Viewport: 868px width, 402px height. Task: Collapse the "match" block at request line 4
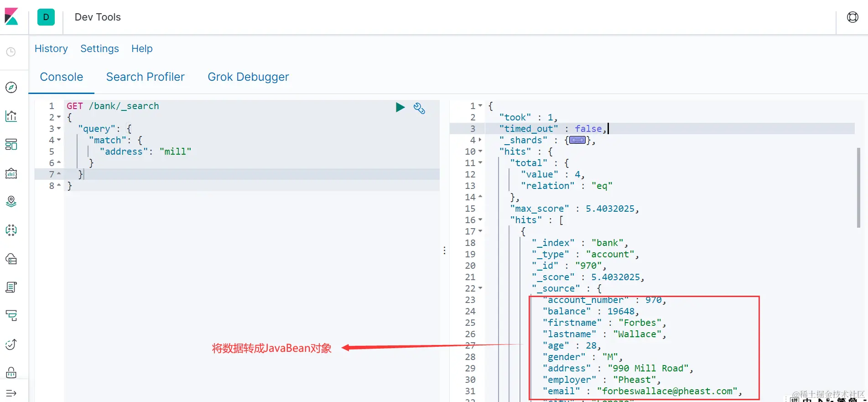point(59,140)
